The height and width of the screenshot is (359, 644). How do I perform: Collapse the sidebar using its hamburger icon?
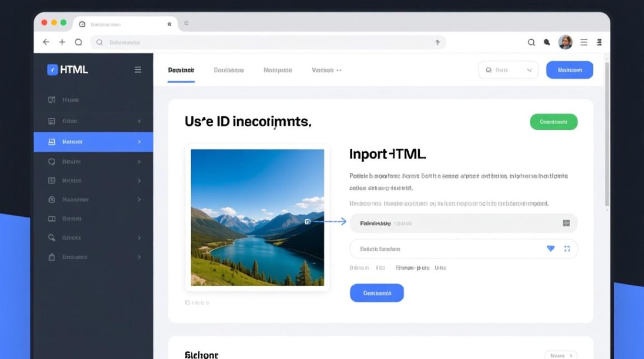[x=138, y=70]
